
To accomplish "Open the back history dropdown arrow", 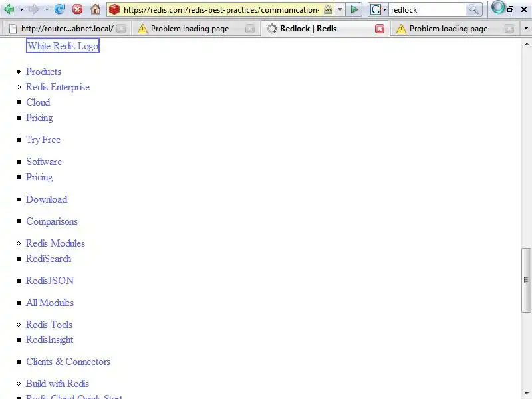I will (21, 9).
